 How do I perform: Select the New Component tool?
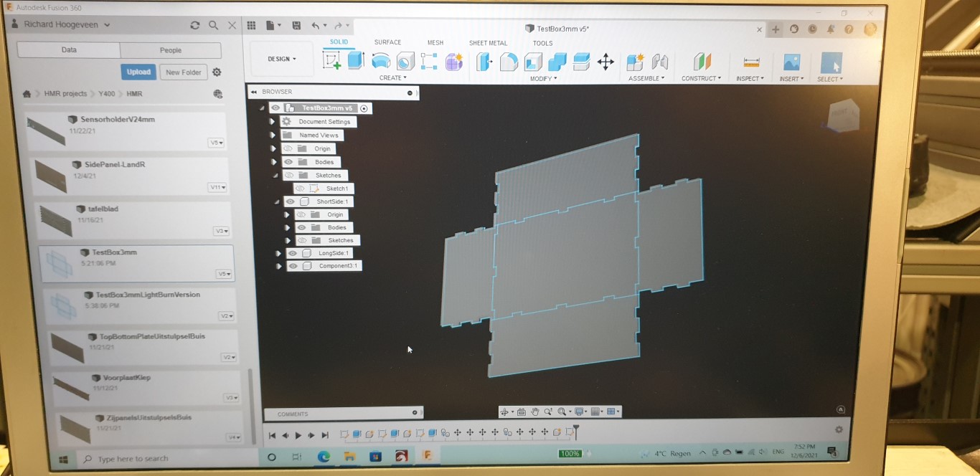pyautogui.click(x=635, y=62)
